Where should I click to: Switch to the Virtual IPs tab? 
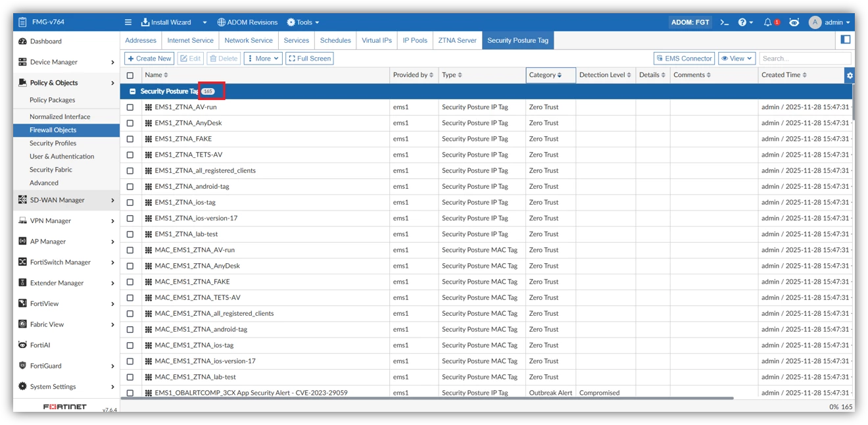pyautogui.click(x=377, y=40)
